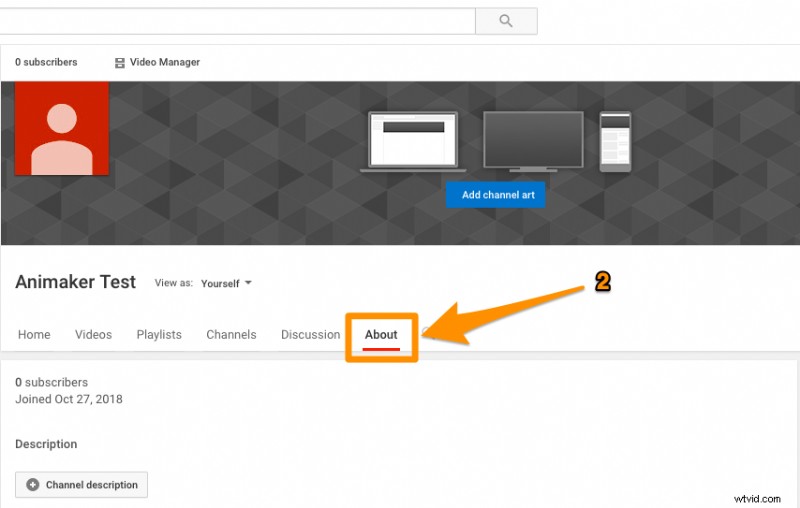Go to the Discussion tab
Viewport: 800px width, 508px height.
pyautogui.click(x=310, y=335)
